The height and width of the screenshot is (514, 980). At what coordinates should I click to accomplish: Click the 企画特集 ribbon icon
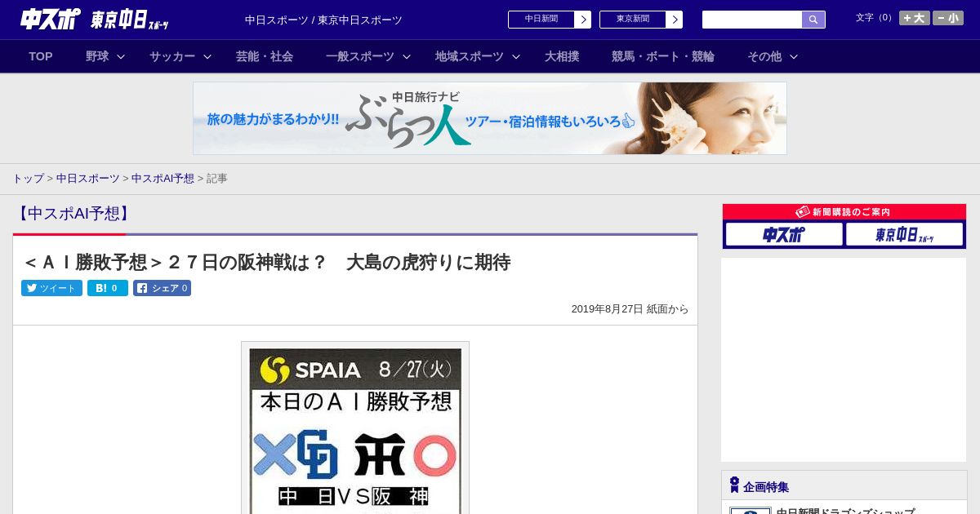[x=734, y=485]
